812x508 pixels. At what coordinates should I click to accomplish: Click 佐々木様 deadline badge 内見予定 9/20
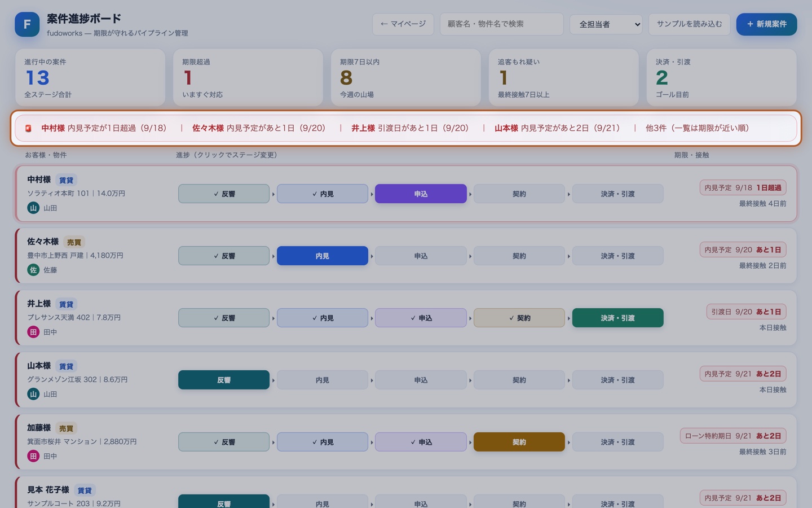743,249
